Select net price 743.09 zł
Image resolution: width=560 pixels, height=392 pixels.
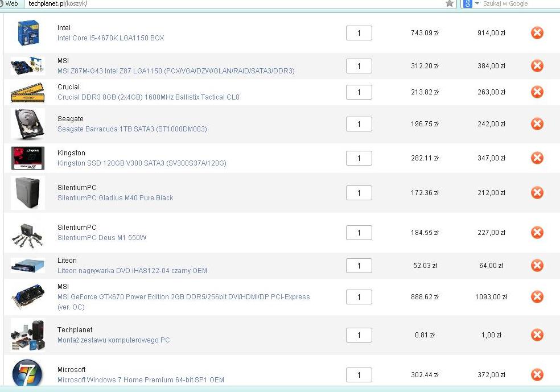pos(425,33)
